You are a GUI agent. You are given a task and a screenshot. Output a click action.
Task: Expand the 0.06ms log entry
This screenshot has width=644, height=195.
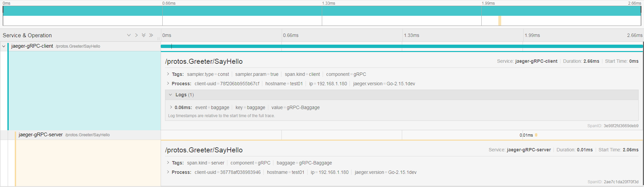171,107
